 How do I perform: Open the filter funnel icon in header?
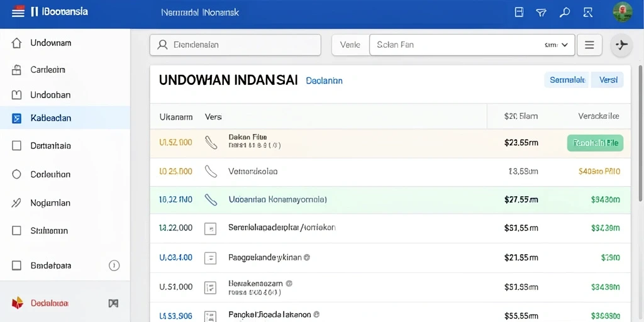click(541, 13)
